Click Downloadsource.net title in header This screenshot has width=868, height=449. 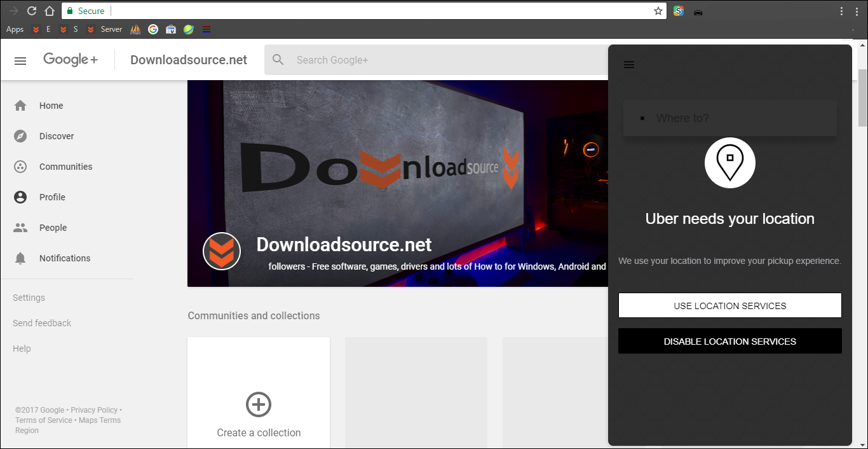(189, 60)
